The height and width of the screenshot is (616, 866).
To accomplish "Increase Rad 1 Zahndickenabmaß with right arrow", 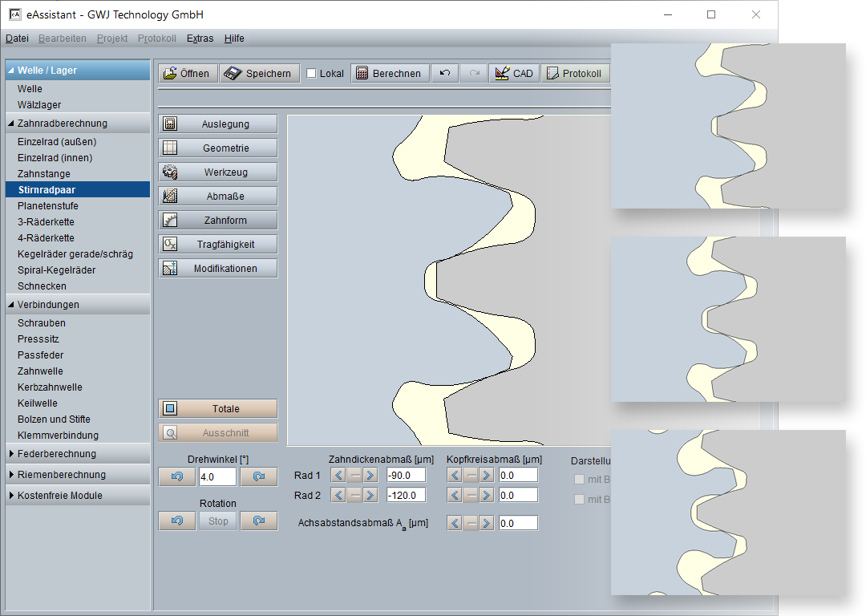I will [x=370, y=476].
